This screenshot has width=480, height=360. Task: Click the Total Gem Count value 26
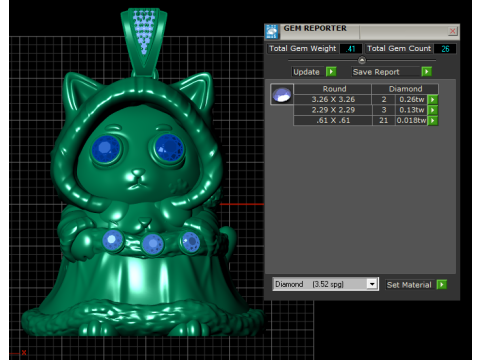coord(445,49)
